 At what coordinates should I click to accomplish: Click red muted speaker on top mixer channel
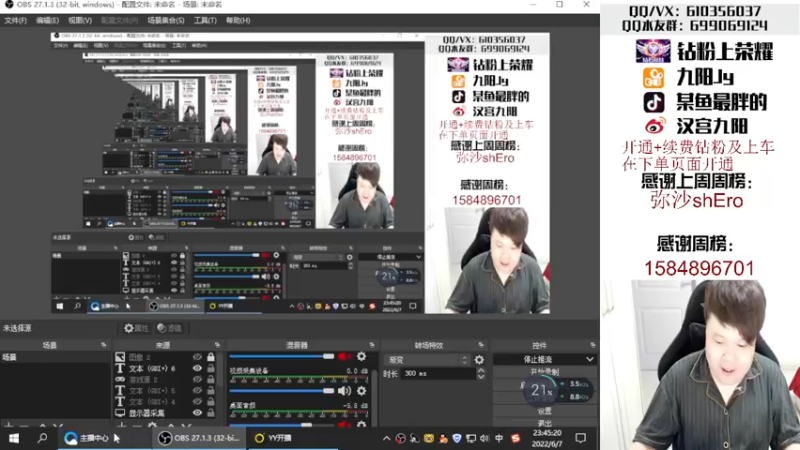(x=344, y=356)
